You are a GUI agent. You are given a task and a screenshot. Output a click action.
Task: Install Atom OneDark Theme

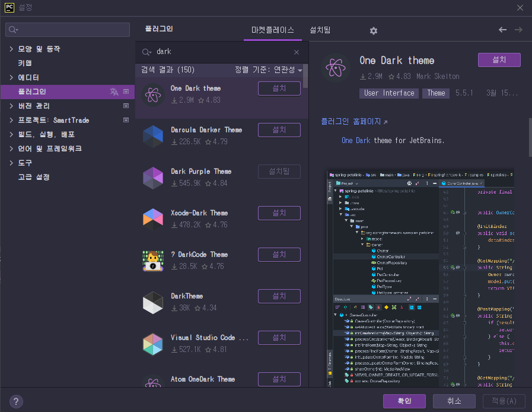pos(279,379)
